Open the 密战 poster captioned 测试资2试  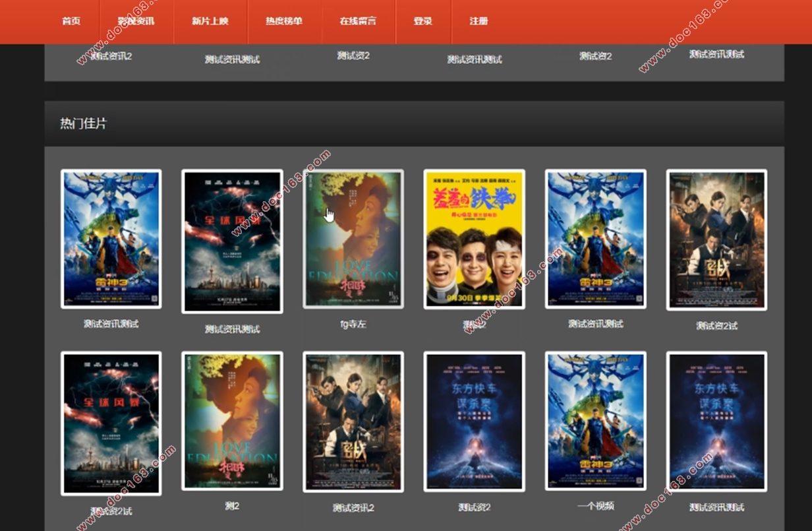(716, 240)
